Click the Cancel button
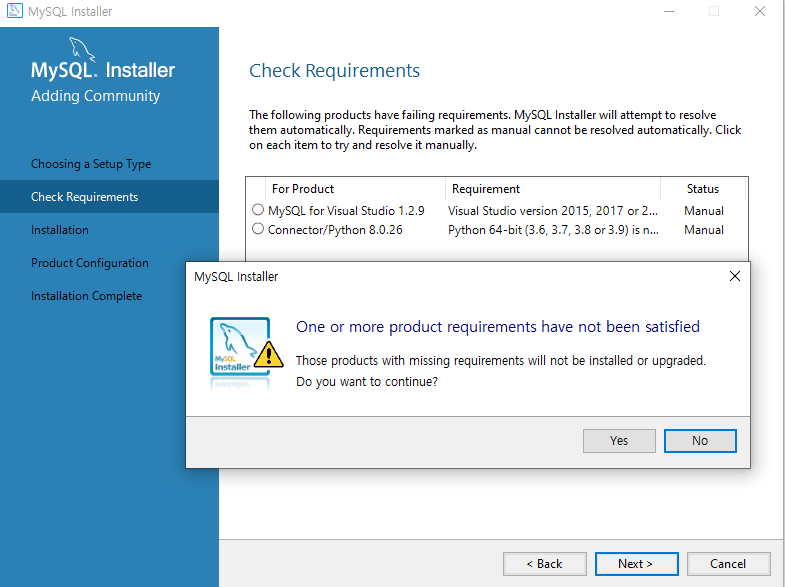 click(728, 564)
